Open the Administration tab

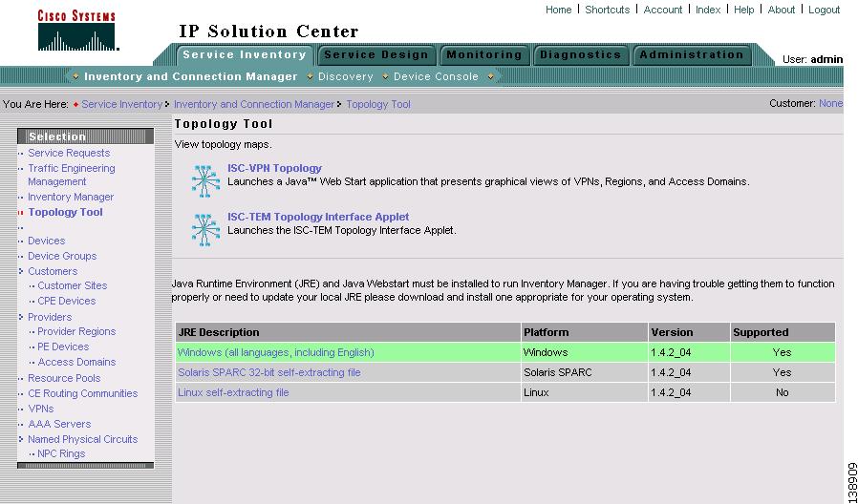pyautogui.click(x=692, y=54)
